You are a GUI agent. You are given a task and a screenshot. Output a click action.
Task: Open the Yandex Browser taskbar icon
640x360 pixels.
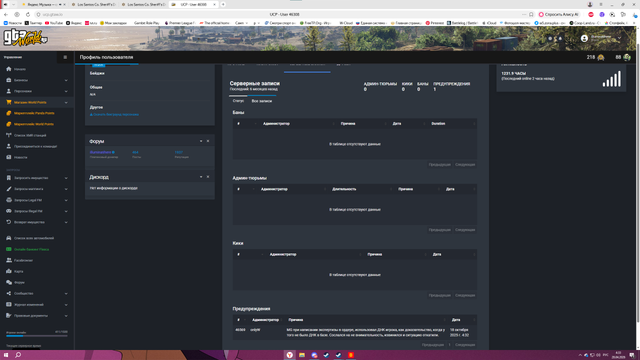click(x=289, y=355)
